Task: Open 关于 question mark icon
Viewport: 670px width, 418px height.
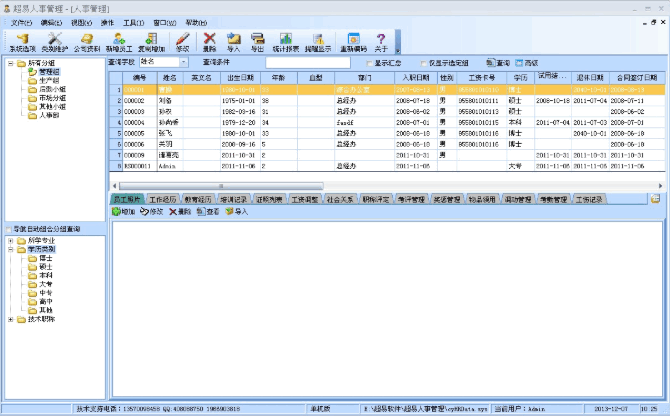Action: coord(381,43)
